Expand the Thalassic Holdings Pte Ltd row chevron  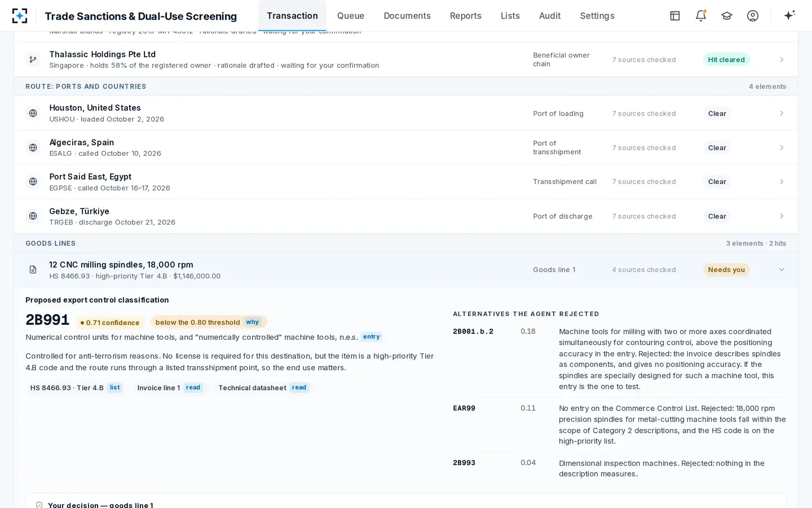tap(782, 59)
